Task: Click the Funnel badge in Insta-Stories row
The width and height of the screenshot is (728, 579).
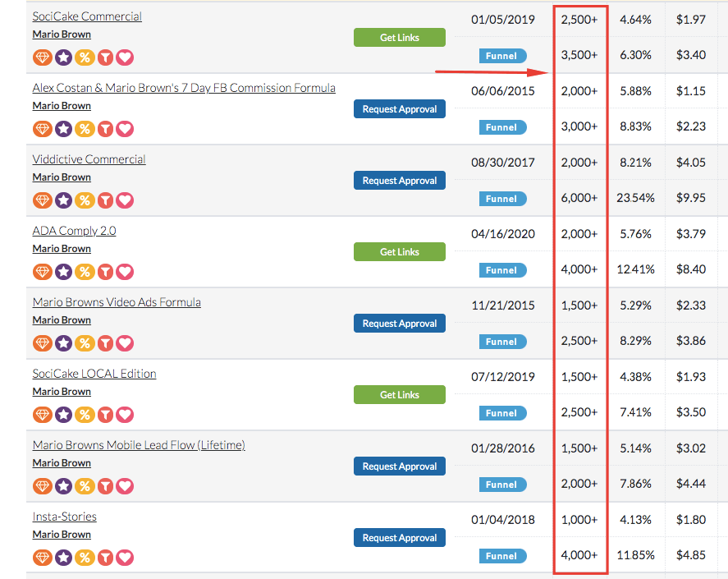Action: pyautogui.click(x=503, y=556)
